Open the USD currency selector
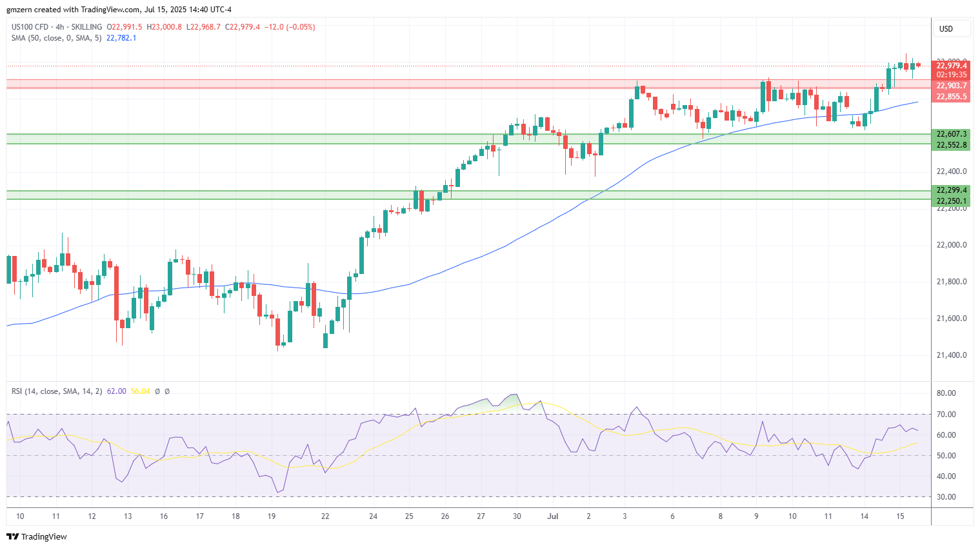The height and width of the screenshot is (548, 980). [x=953, y=28]
